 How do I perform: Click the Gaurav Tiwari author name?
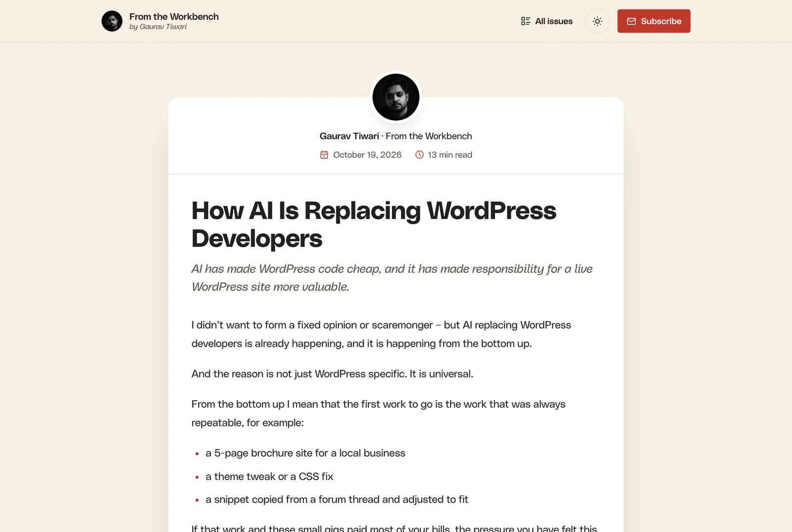(349, 136)
